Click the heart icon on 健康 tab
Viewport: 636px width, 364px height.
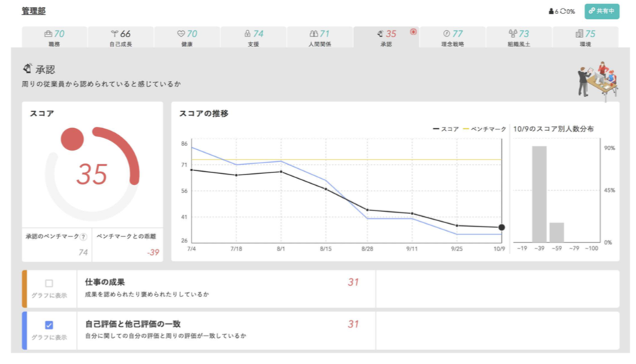181,34
